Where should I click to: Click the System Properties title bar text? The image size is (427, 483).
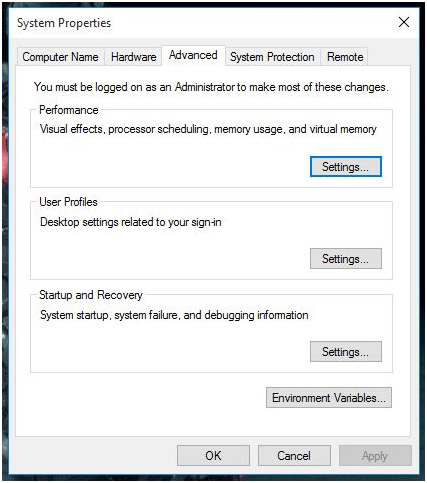[64, 23]
